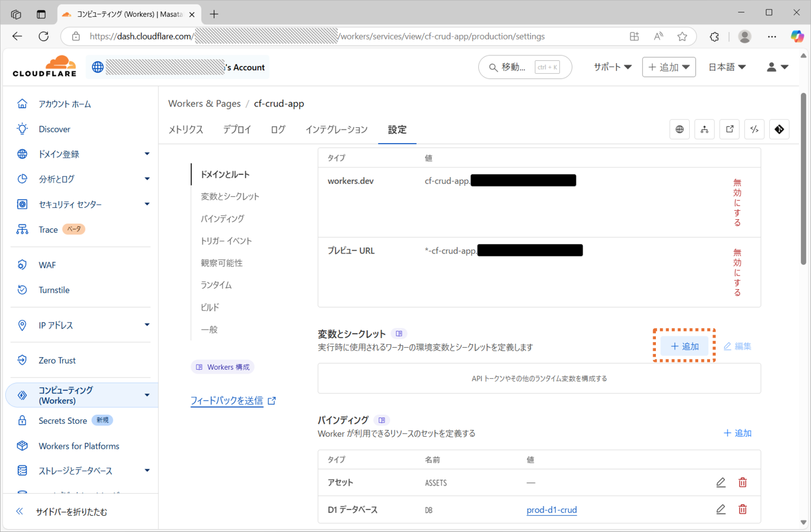Open Workers 構成 documentation badge
811x532 pixels.
(x=223, y=367)
